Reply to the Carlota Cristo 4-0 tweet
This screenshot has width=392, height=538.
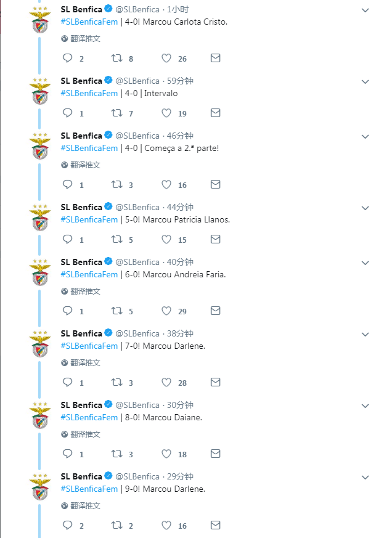(68, 58)
